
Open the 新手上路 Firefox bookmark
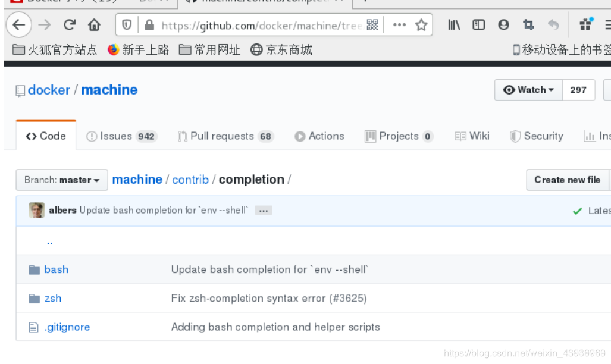[139, 50]
